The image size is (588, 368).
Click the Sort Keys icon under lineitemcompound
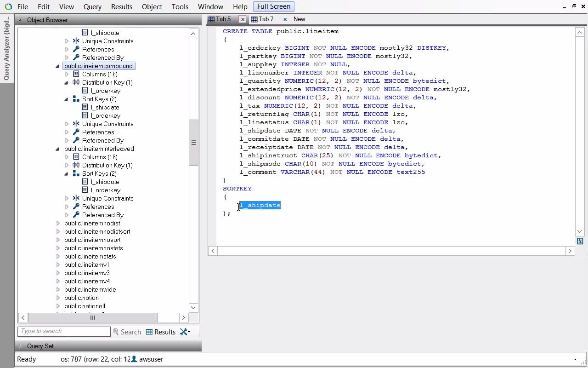tap(76, 99)
